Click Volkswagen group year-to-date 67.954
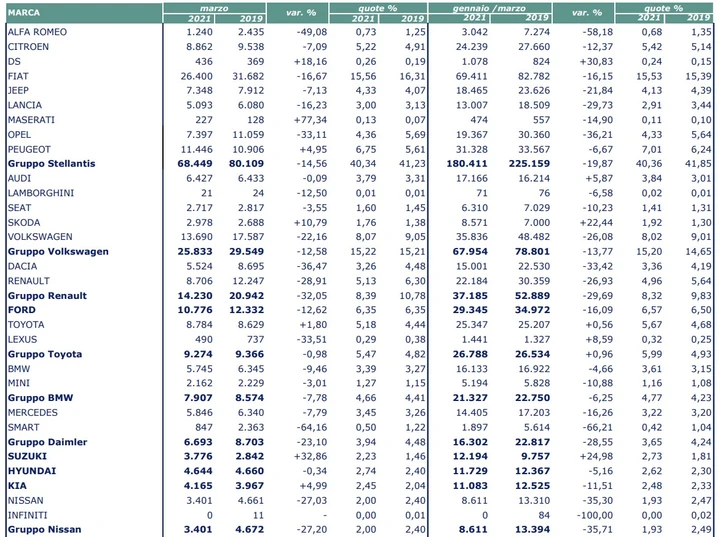 coord(470,251)
